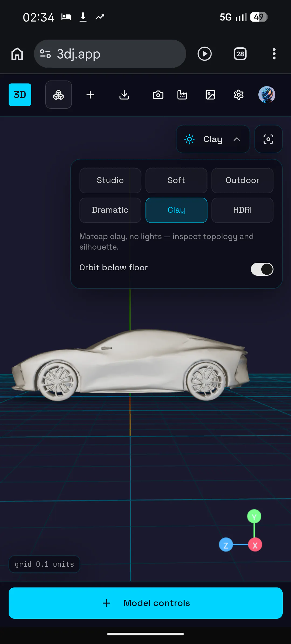Select the Soft lighting preset
Image resolution: width=291 pixels, height=644 pixels.
[x=176, y=180]
